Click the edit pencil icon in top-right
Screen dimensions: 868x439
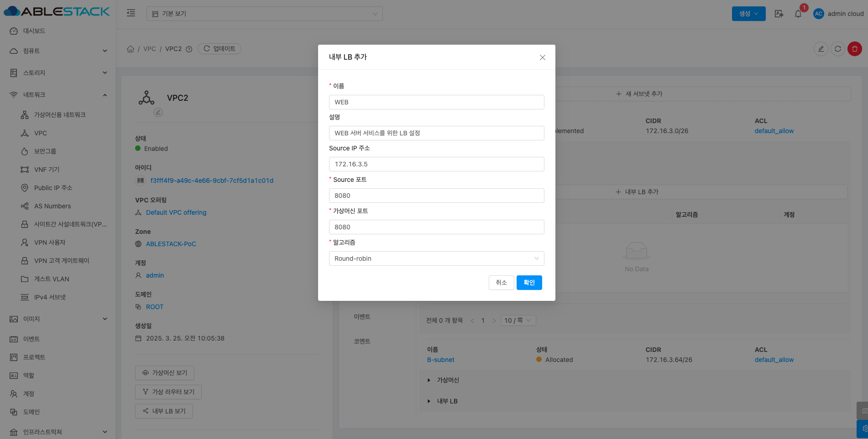[x=821, y=49]
